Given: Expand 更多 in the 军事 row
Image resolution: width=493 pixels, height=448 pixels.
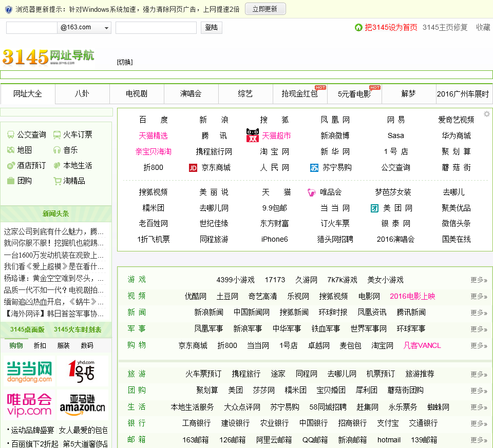Looking at the screenshot, I should coord(479,329).
